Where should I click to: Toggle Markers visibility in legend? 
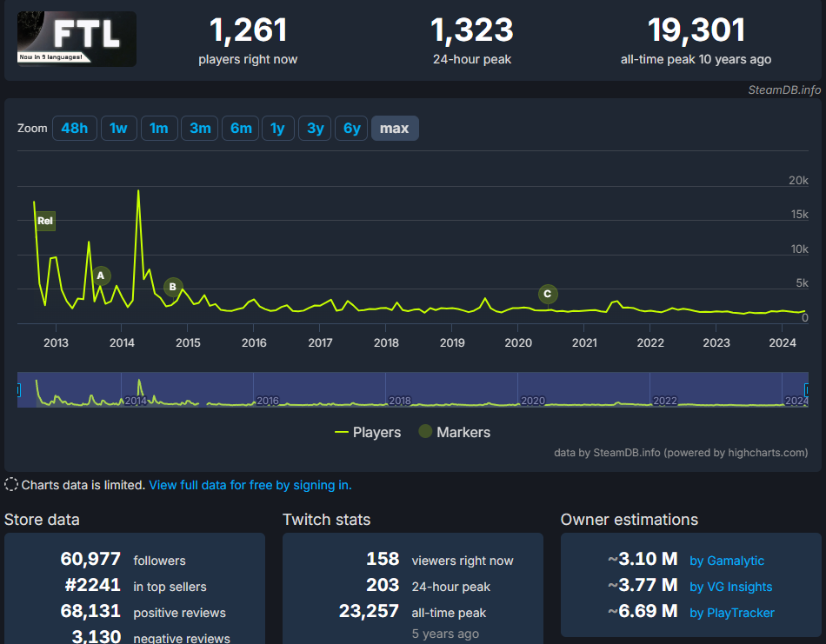coord(454,432)
